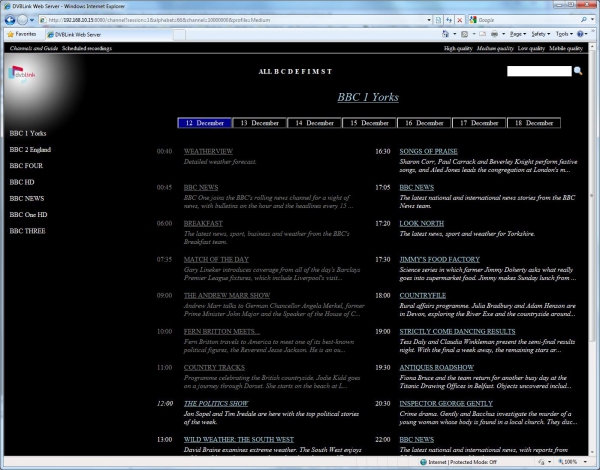The width and height of the screenshot is (600, 470).
Task: Select the 13 December date tab
Action: (259, 123)
